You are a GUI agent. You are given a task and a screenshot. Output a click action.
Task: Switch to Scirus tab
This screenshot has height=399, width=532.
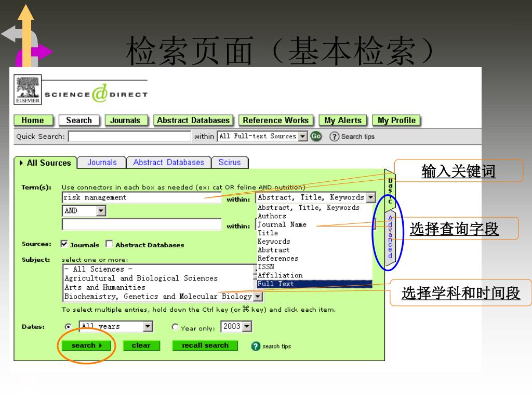tap(230, 163)
